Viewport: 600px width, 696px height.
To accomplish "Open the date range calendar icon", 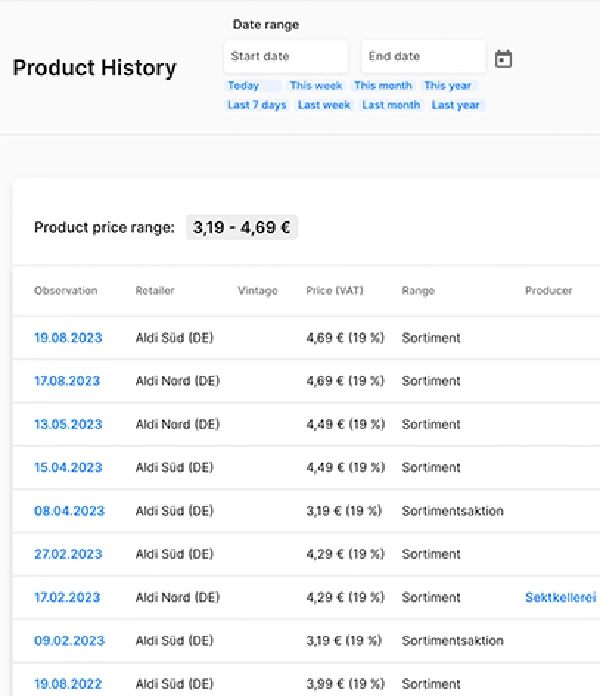I will tap(504, 59).
